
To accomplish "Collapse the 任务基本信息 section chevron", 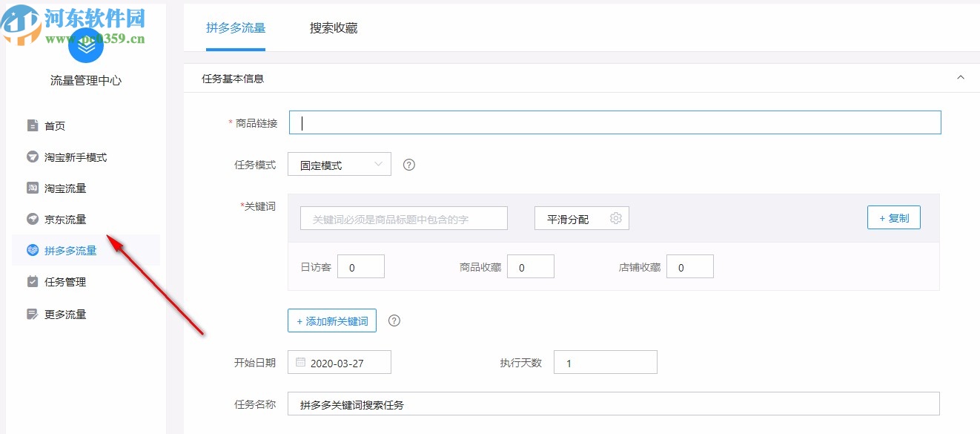I will (961, 77).
